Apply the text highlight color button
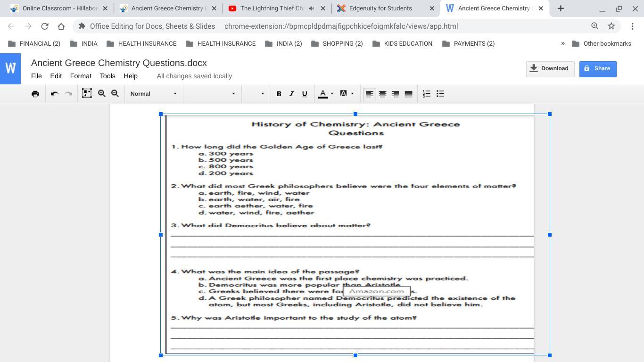 tap(344, 94)
